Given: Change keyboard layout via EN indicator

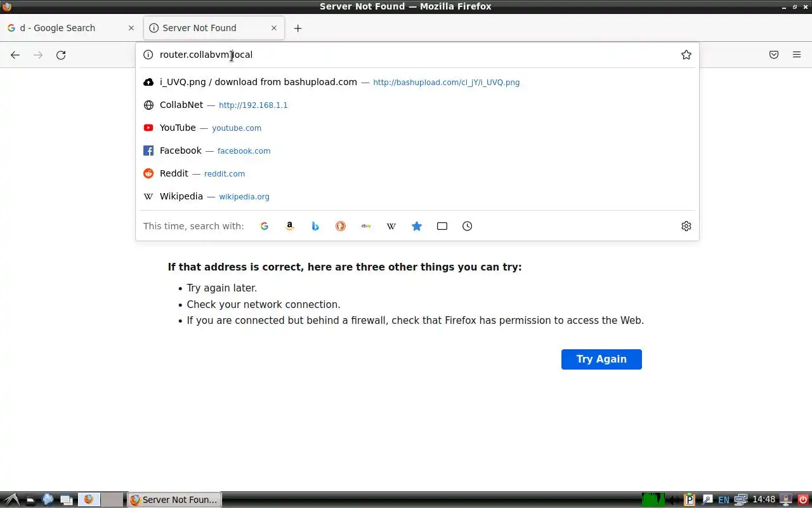Looking at the screenshot, I should point(724,500).
